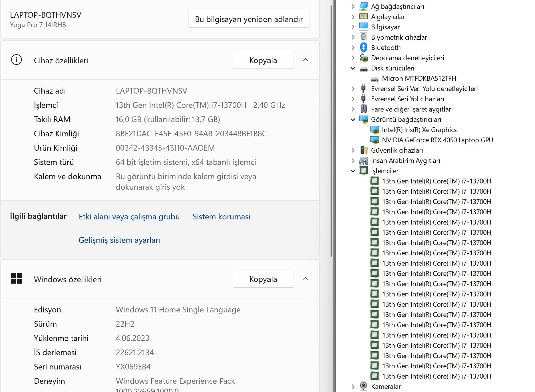
Task: Click Bu bilgisayarı yeniden adlandır button
Action: tap(249, 19)
